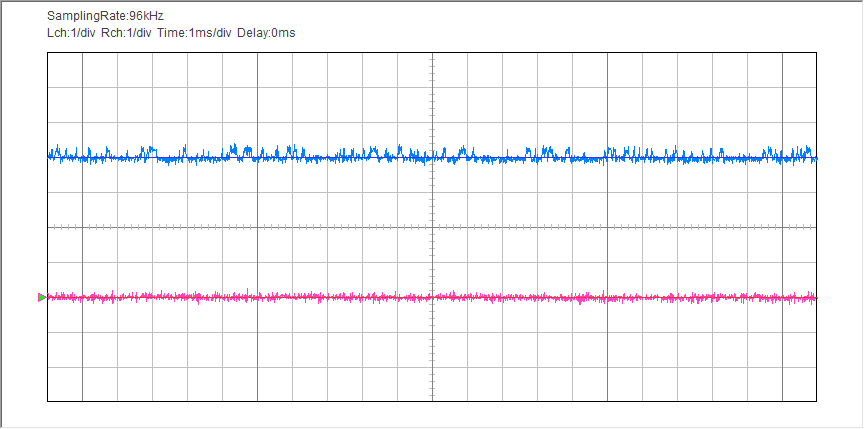Click pink trace at the vertical center axis
Viewport: 864px width, 429px height.
[x=432, y=297]
